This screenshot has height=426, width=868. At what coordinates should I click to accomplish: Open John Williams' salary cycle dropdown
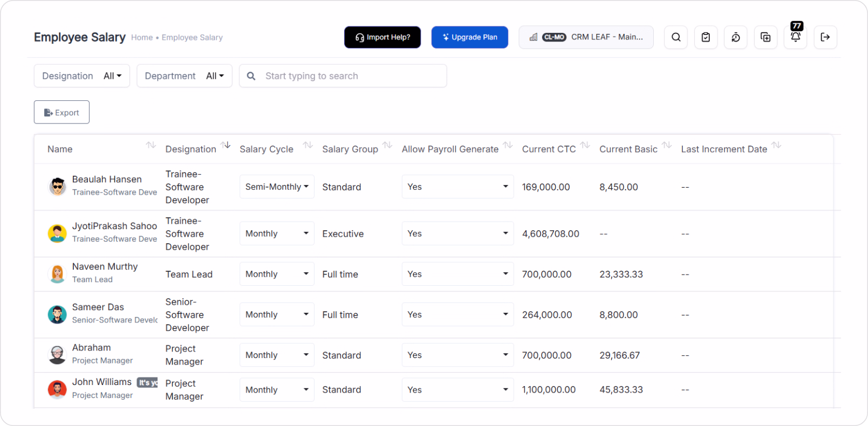pos(277,389)
